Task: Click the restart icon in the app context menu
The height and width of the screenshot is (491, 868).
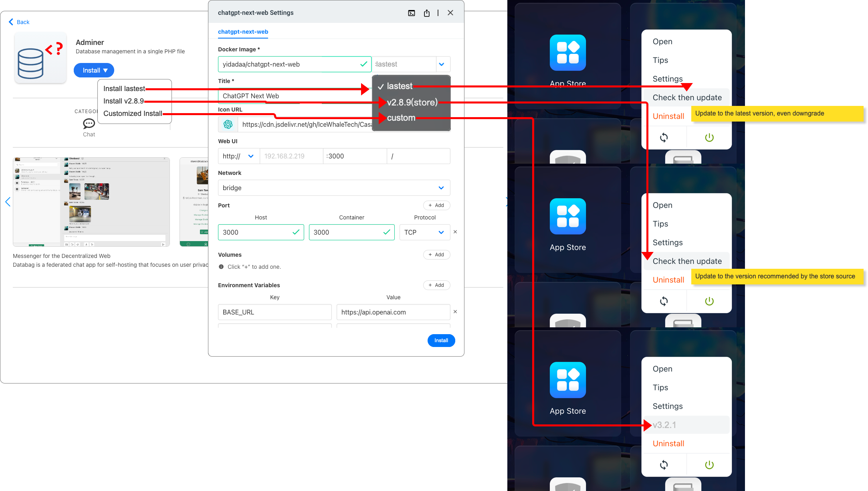Action: coord(664,137)
